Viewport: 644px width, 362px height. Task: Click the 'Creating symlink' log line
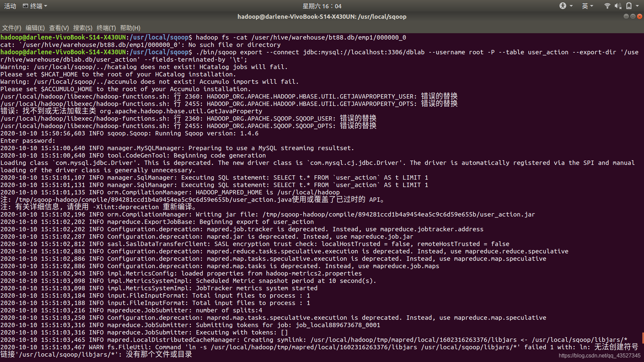314,340
